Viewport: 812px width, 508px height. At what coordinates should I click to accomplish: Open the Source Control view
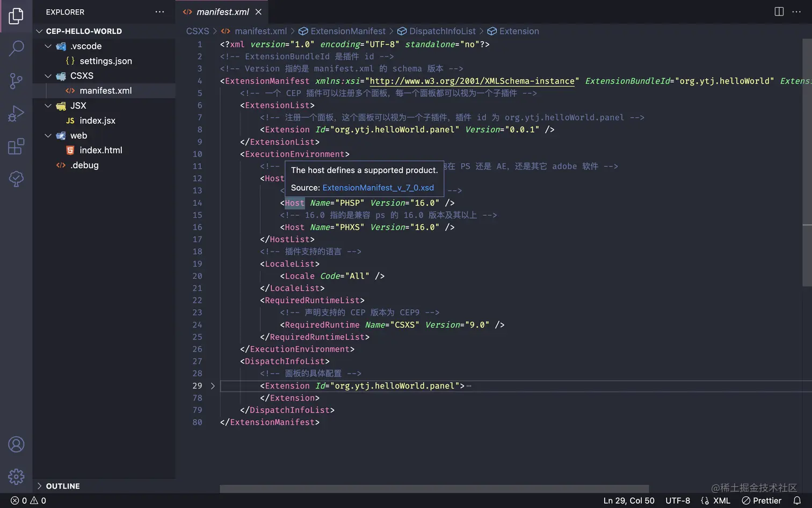[x=16, y=81]
